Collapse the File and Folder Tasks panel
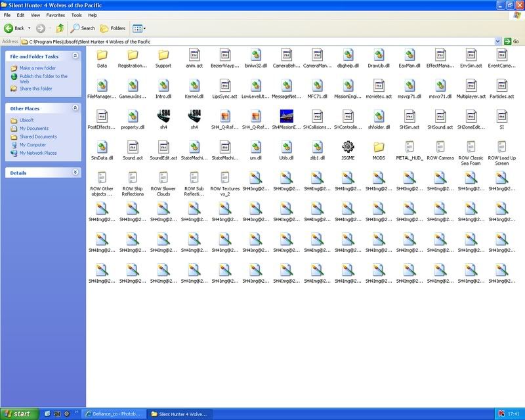Screen dimensions: 525x420 (x=75, y=56)
